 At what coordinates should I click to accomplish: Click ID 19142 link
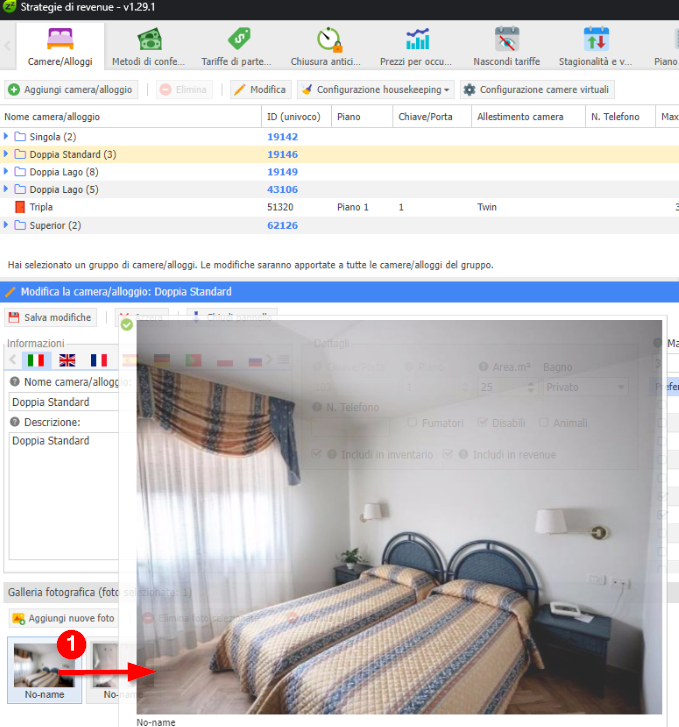coord(282,137)
